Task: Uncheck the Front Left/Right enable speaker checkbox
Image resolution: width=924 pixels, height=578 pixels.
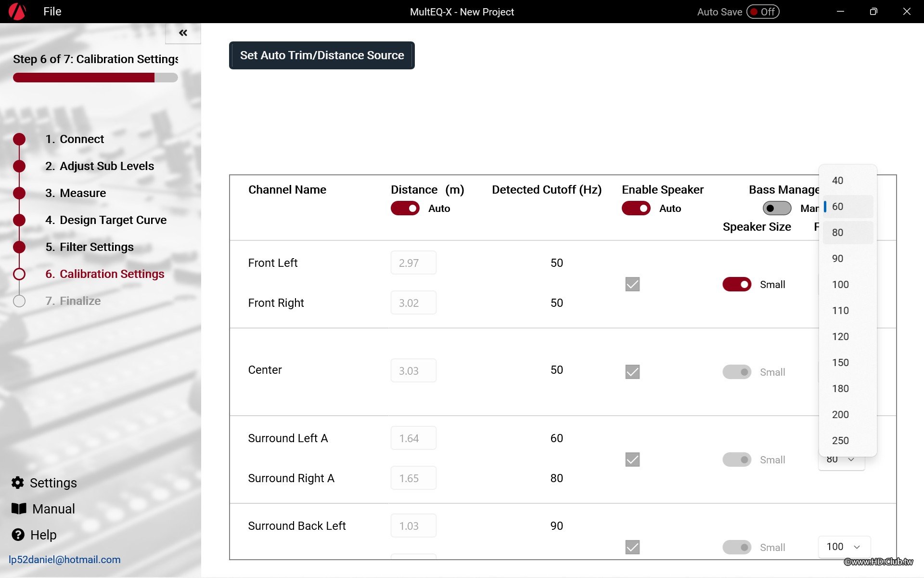Action: click(x=632, y=284)
